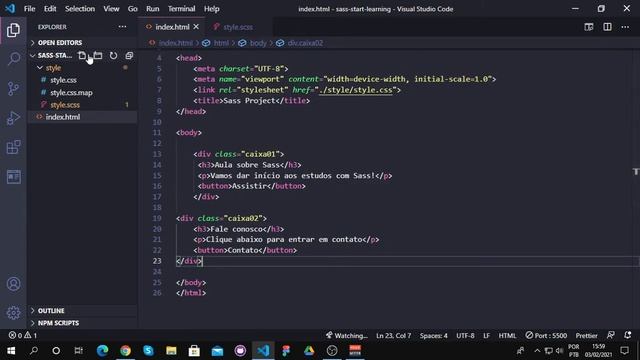Image resolution: width=640 pixels, height=360 pixels.
Task: Open the Extensions view
Action: pyautogui.click(x=13, y=147)
